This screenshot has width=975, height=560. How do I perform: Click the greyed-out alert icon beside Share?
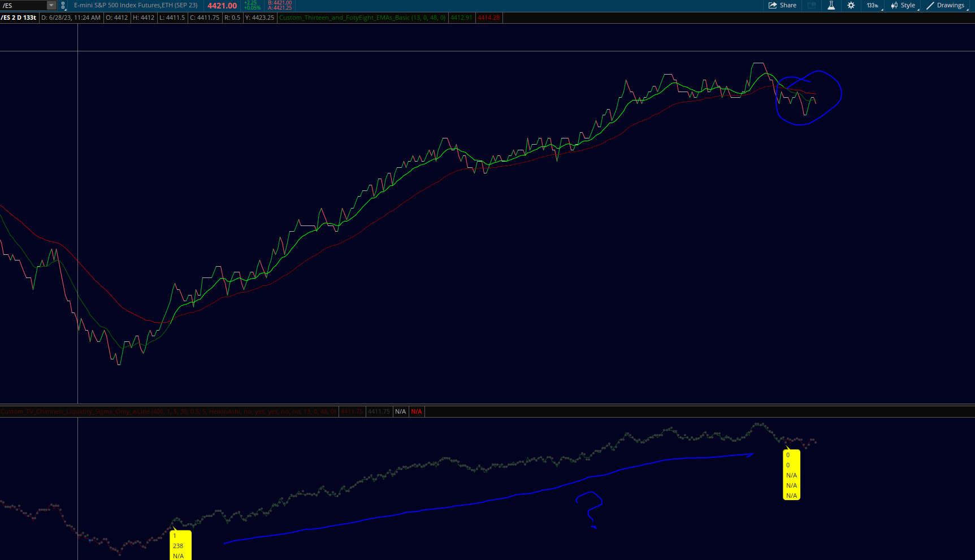(x=812, y=6)
